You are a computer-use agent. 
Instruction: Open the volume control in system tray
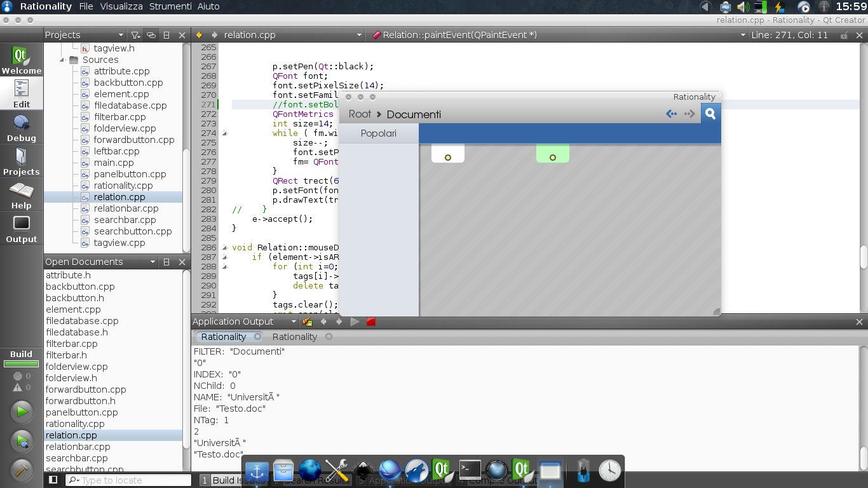[743, 7]
